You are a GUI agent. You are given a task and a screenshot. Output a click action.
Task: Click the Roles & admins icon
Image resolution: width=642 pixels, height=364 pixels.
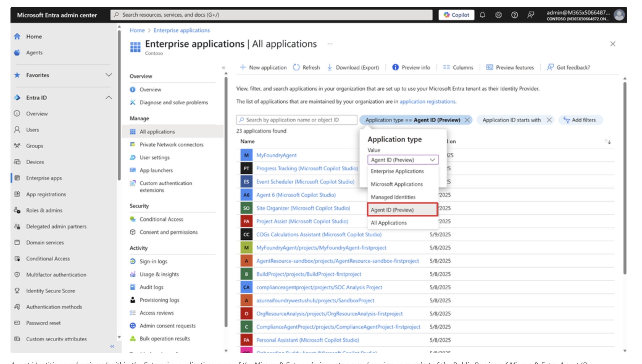coord(17,210)
